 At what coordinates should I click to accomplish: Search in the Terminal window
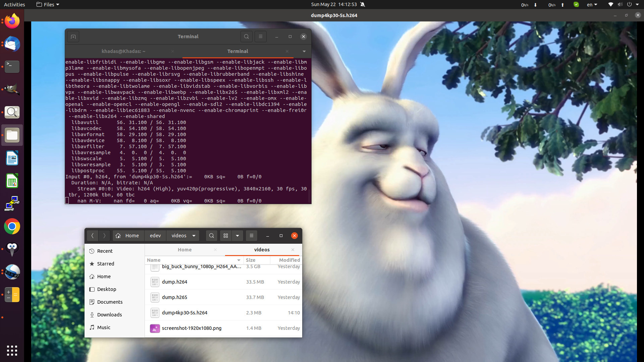click(247, 37)
